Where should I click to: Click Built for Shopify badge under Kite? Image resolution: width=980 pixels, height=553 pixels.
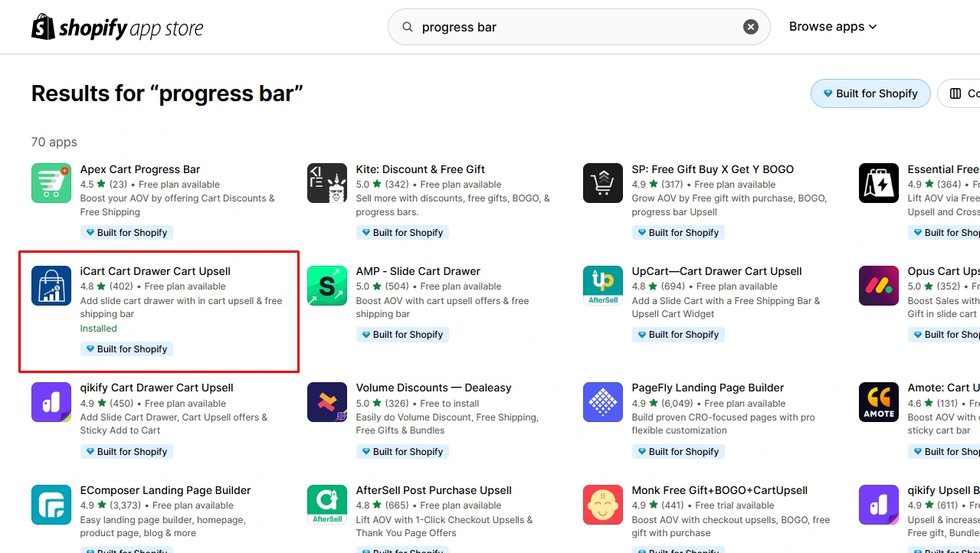pyautogui.click(x=402, y=232)
